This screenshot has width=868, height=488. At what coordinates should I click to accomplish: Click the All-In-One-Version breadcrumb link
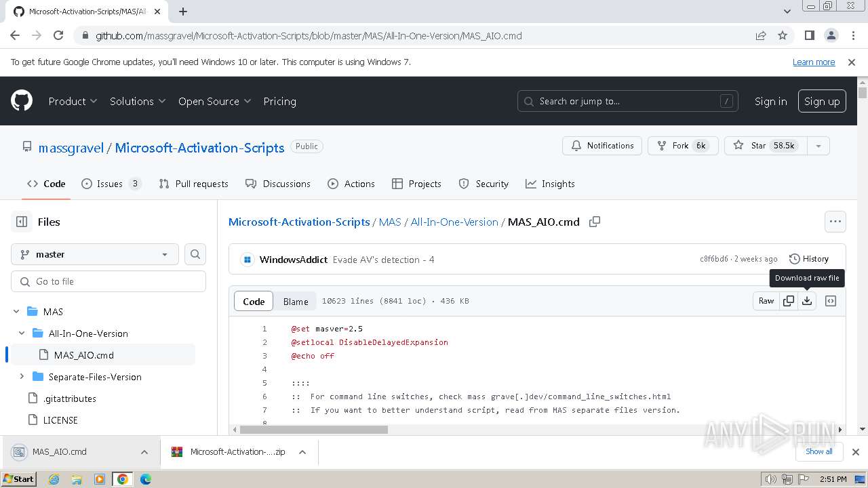[x=454, y=222]
